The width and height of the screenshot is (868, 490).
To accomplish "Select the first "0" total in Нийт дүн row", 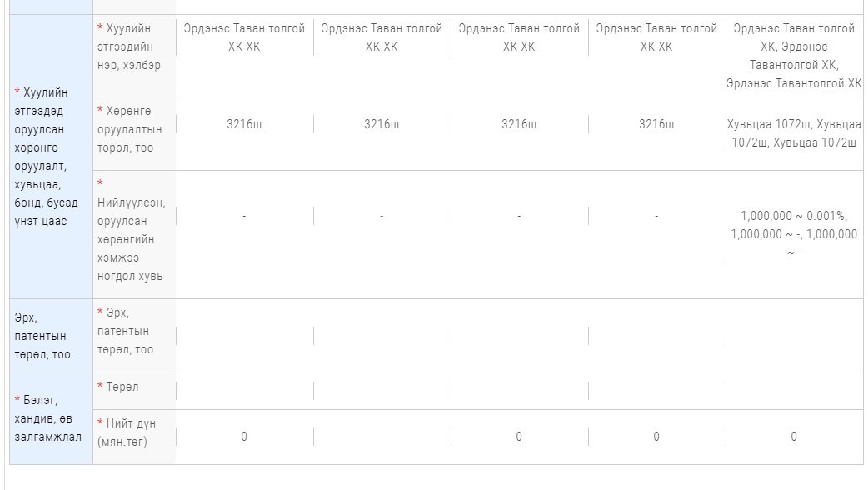I will coord(244,437).
